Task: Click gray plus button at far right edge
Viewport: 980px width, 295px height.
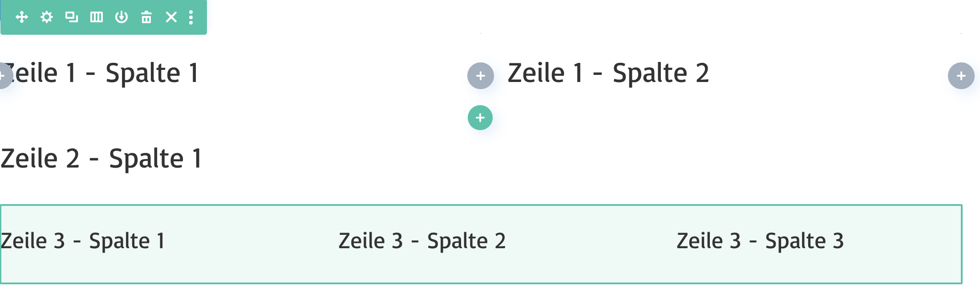Action: [961, 76]
